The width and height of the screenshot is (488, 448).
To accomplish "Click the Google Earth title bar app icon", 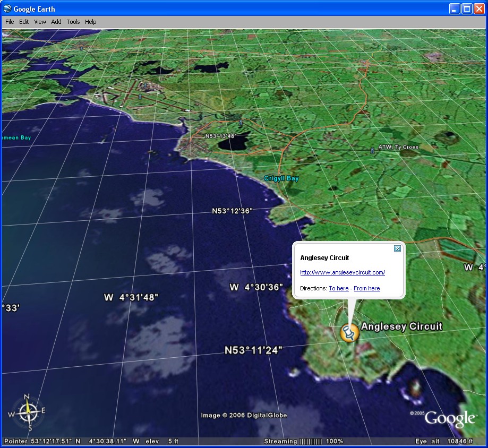I will tap(7, 8).
